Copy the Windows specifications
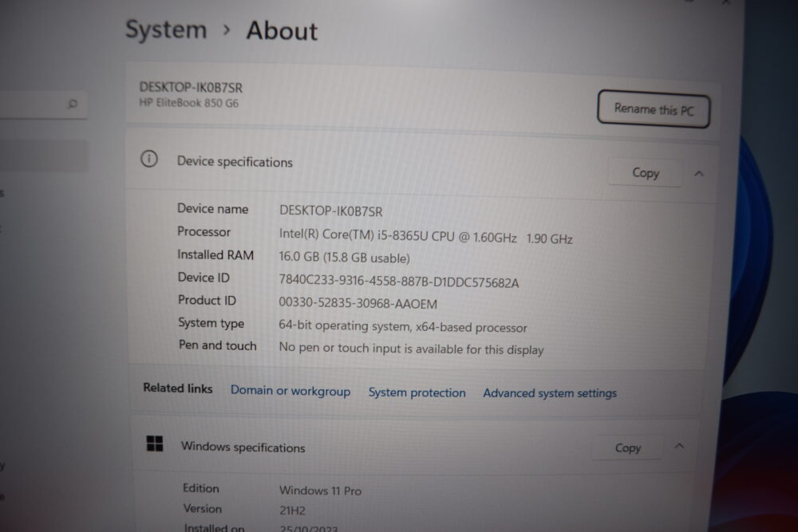The height and width of the screenshot is (532, 798). point(627,447)
